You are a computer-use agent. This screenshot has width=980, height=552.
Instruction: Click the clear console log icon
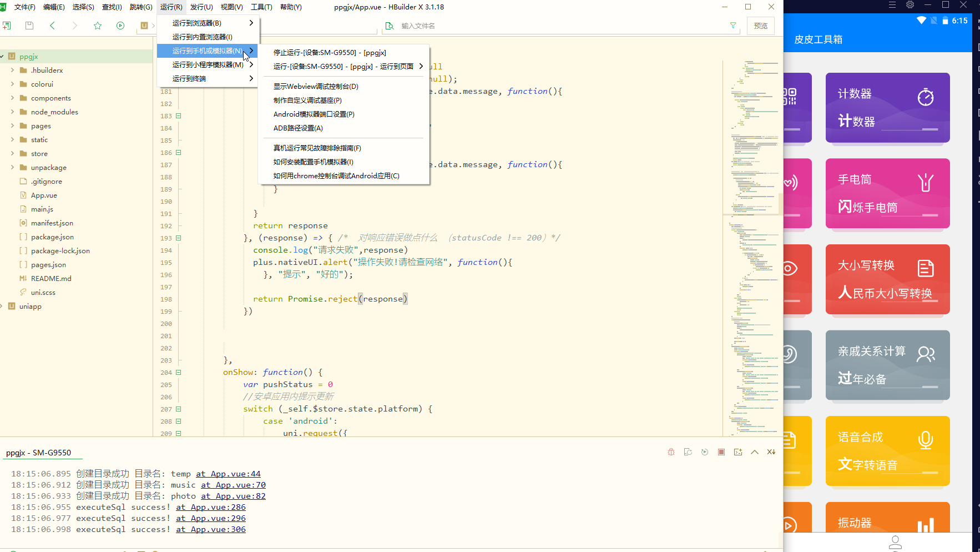point(771,452)
